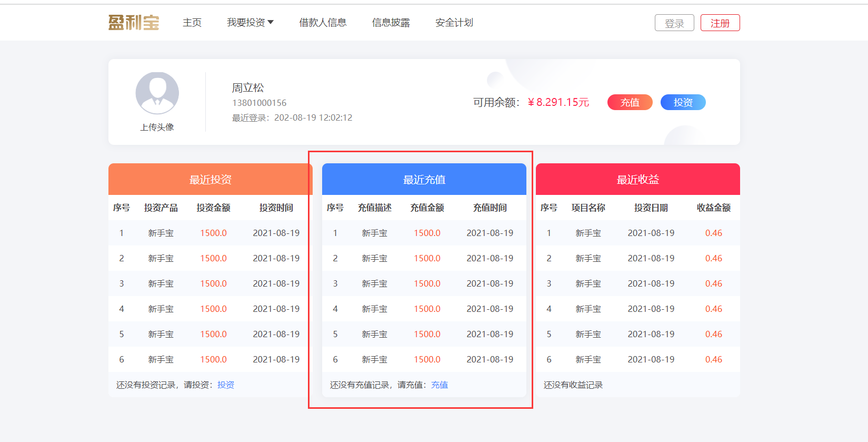
Task: Click 还没有收益记录 footer text
Action: pyautogui.click(x=573, y=385)
